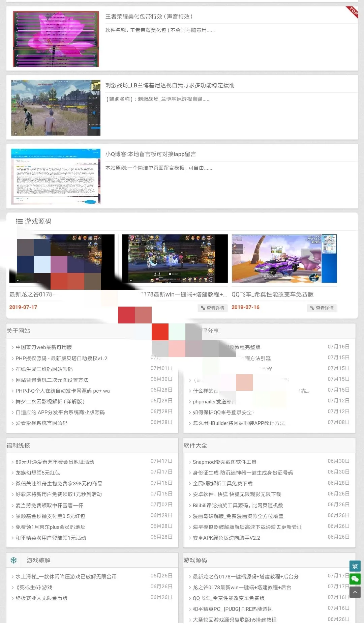Open 全民k歌解析工具免费下载

click(222, 483)
